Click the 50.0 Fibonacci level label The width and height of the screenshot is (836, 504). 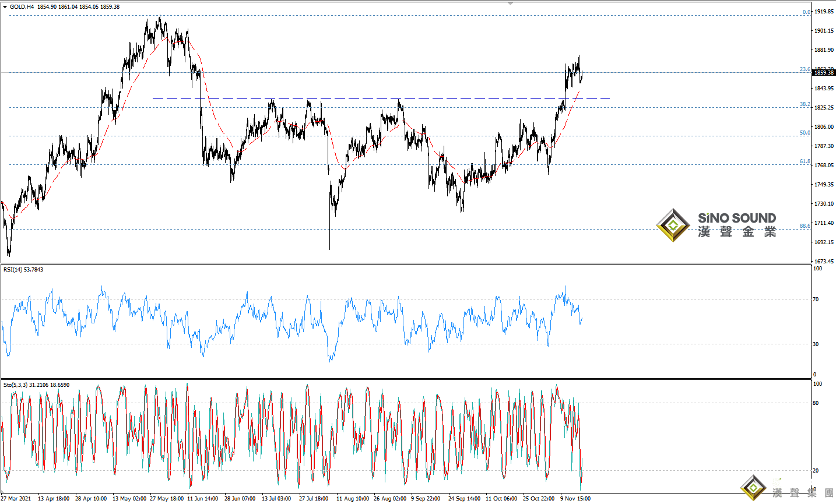coord(805,133)
